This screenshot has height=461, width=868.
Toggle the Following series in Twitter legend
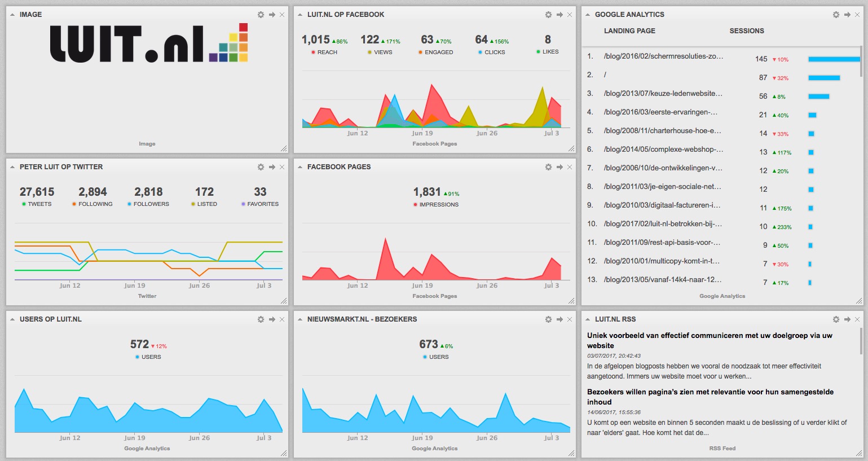click(x=92, y=204)
